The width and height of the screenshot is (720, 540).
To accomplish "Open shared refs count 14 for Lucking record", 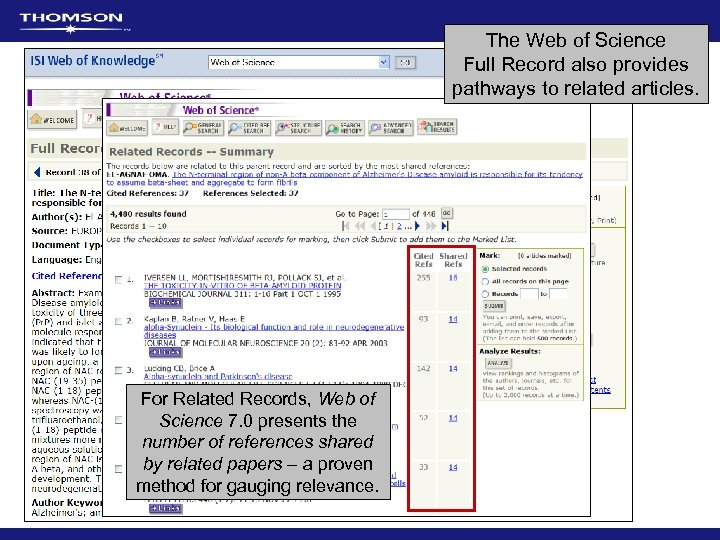I will coord(453,369).
